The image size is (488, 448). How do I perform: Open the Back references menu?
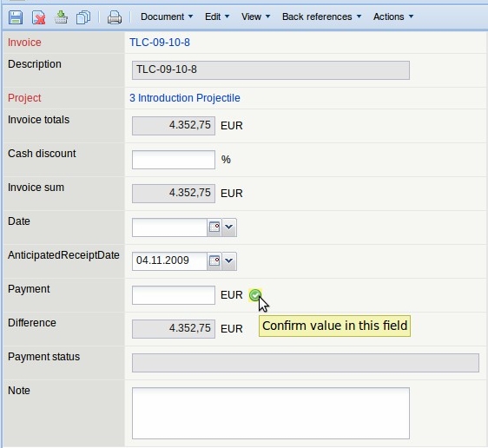click(321, 16)
